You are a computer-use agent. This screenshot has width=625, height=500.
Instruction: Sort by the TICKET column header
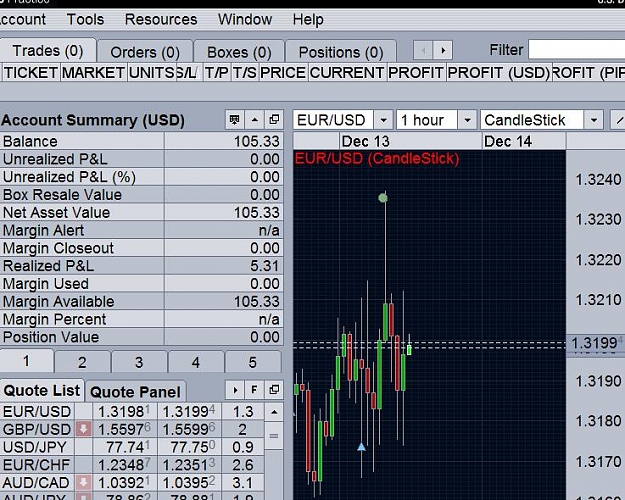tap(31, 73)
